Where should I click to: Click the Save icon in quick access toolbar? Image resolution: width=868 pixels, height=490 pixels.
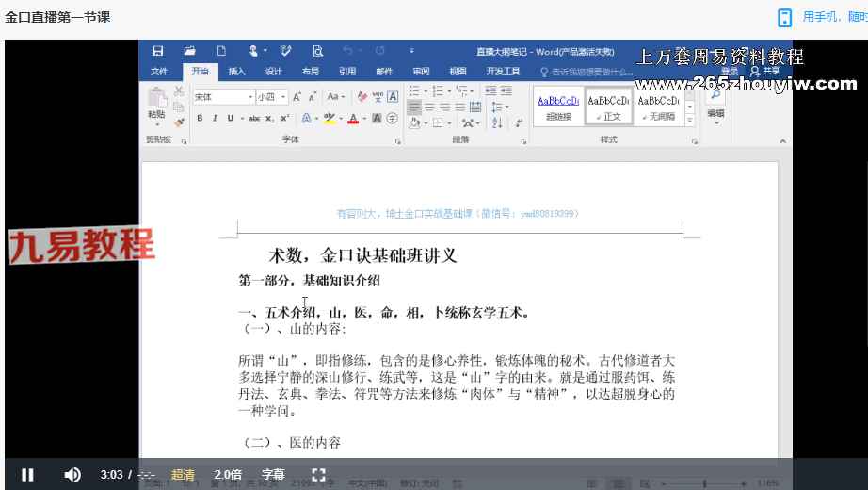158,51
